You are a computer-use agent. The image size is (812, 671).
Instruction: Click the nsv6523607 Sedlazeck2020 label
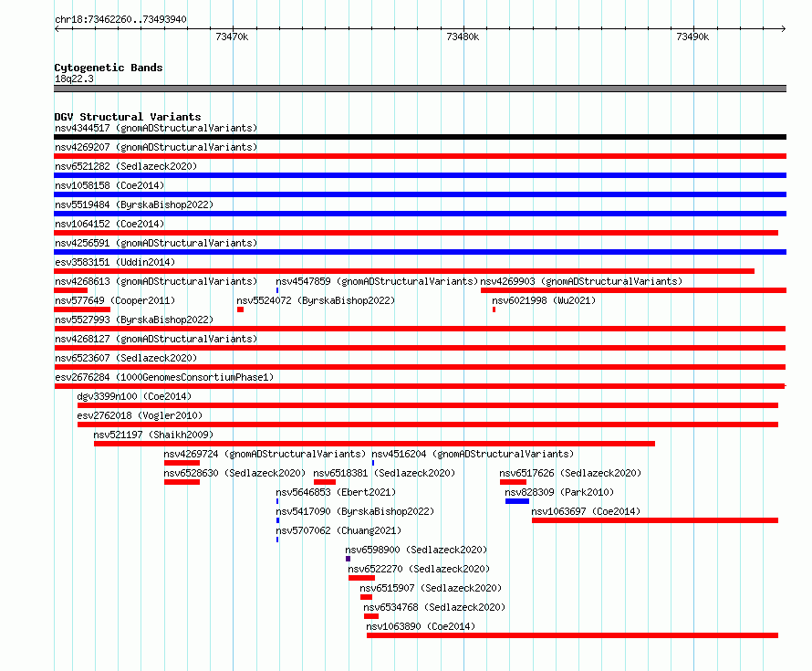(126, 358)
